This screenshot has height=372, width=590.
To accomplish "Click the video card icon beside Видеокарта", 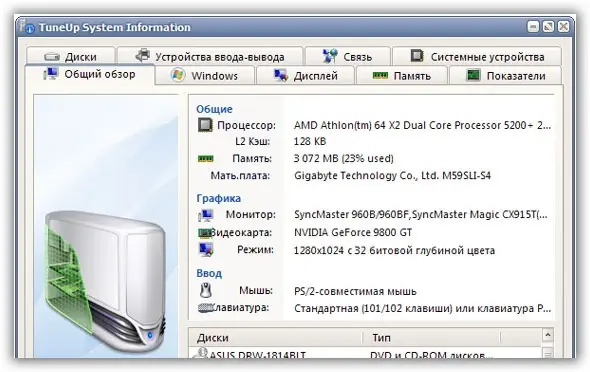I will click(x=204, y=233).
